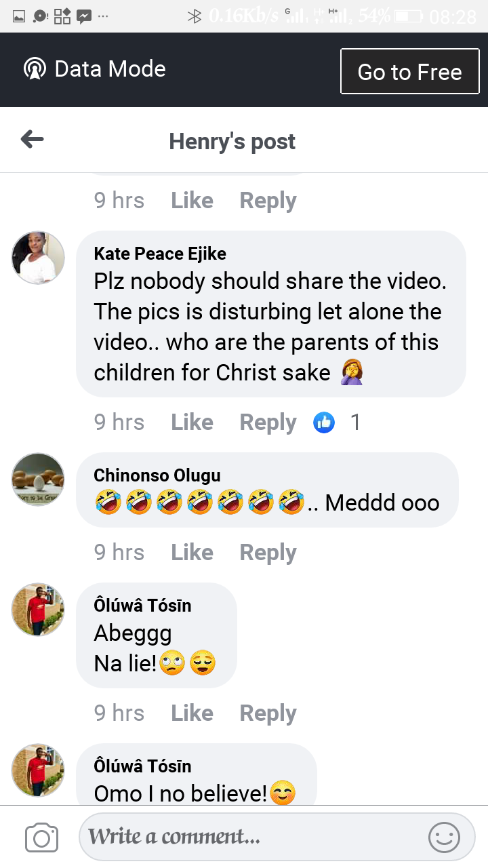Tap the Data Mode signal icon

(x=34, y=69)
